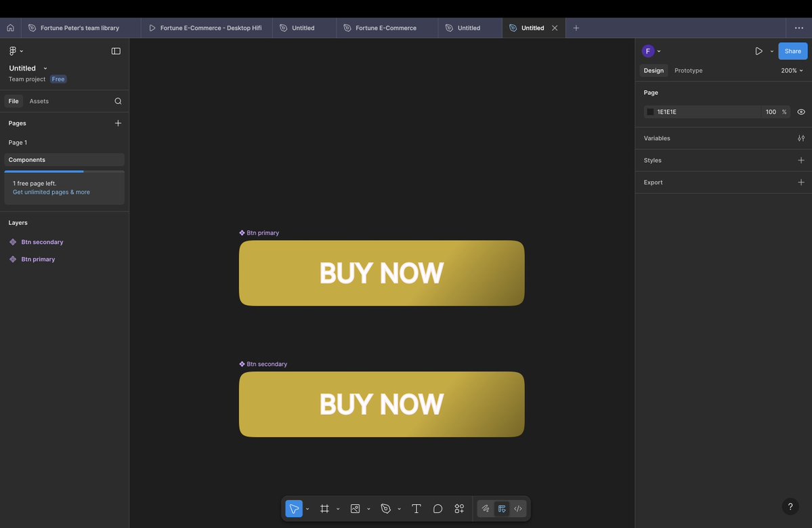812x528 pixels.
Task: Add an export setting plus icon
Action: (x=801, y=182)
